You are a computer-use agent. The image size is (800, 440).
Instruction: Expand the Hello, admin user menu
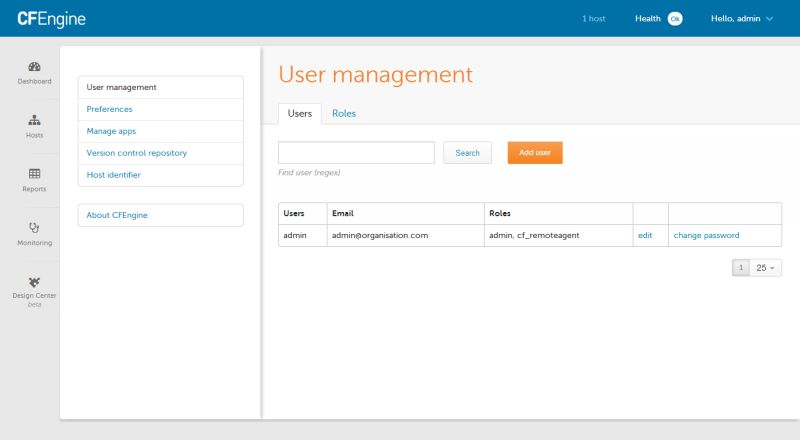tap(742, 19)
